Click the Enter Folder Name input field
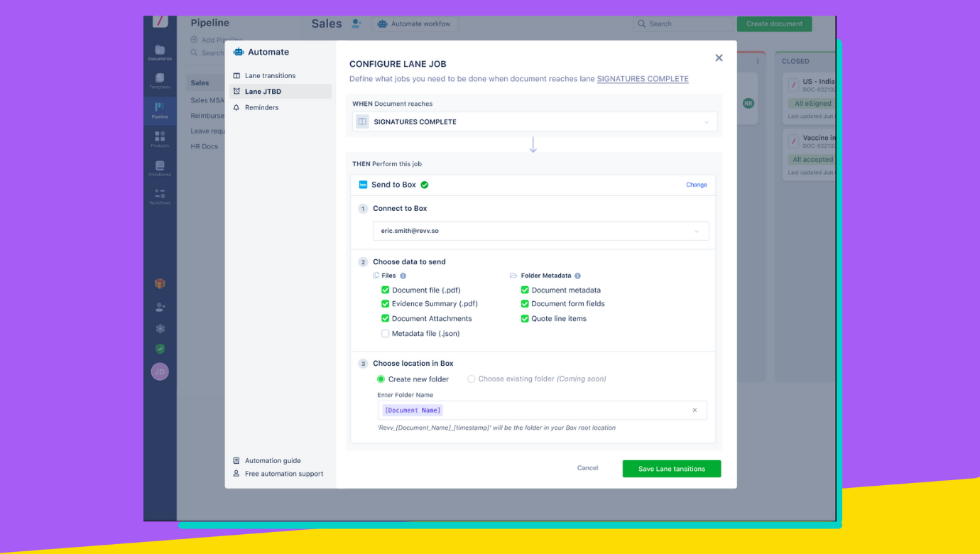 point(561,410)
